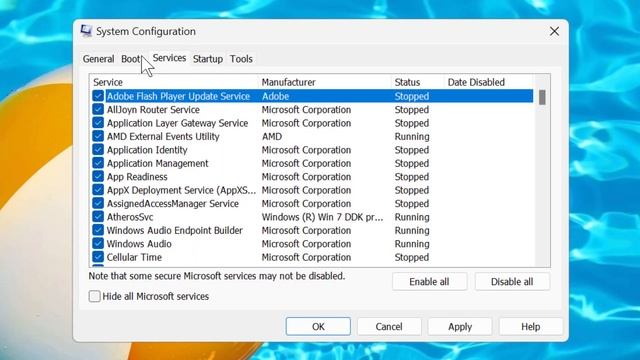Screen dimensions: 640x360
Task: Uncheck Application Management service
Action: coord(98,163)
